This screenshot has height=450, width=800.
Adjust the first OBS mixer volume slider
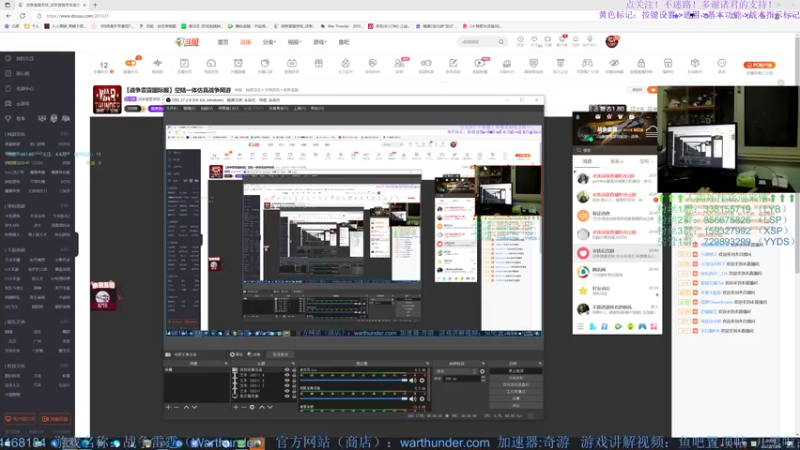coord(354,381)
